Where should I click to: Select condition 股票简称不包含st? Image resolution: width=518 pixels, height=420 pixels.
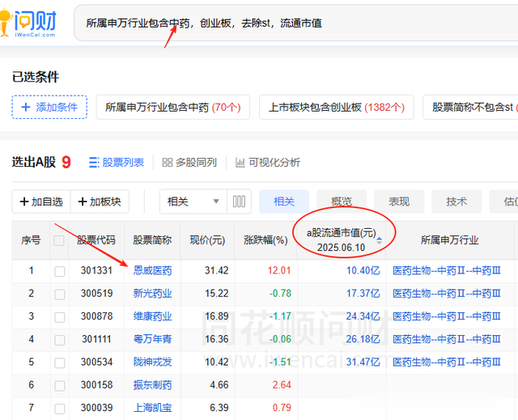(471, 107)
